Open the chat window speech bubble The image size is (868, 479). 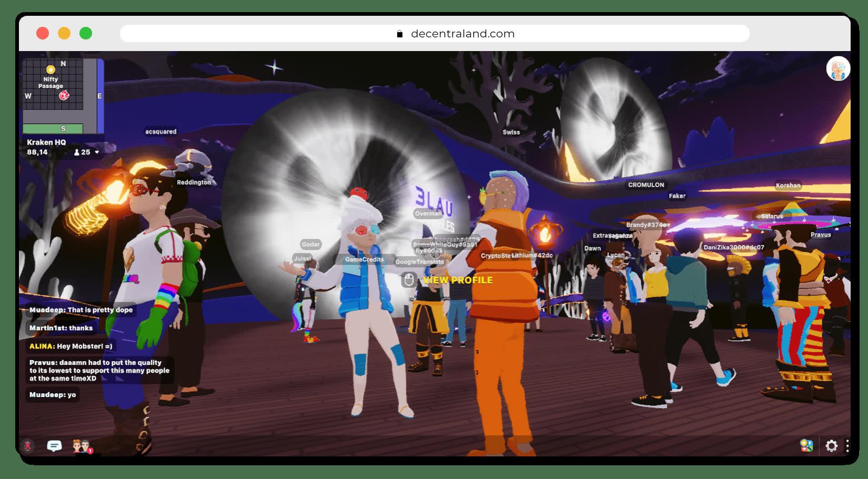pos(54,446)
